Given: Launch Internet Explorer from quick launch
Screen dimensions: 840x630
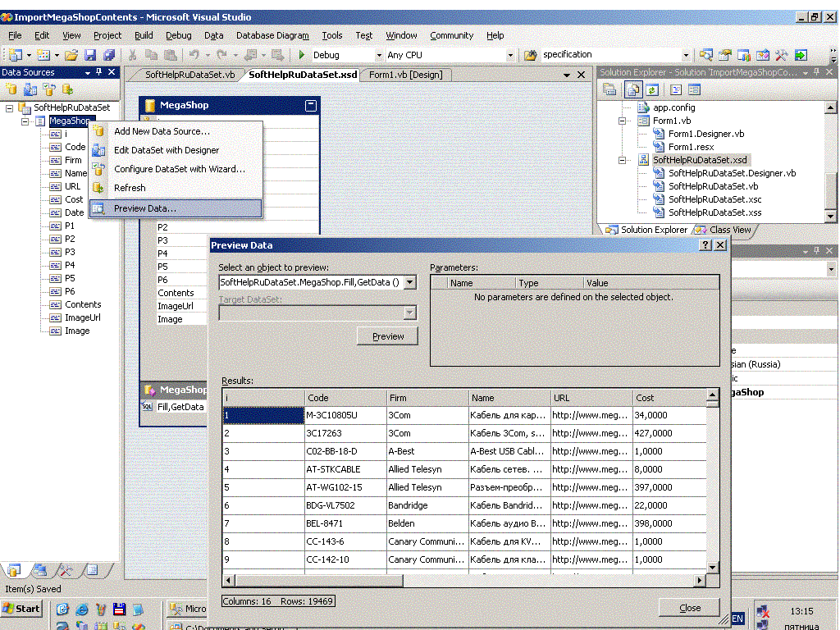Looking at the screenshot, I should [x=82, y=609].
